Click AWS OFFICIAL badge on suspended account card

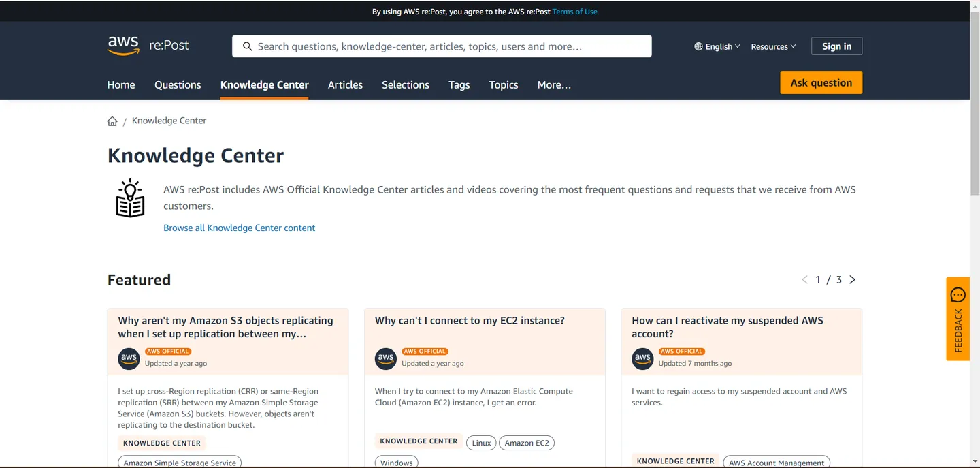[681, 352]
